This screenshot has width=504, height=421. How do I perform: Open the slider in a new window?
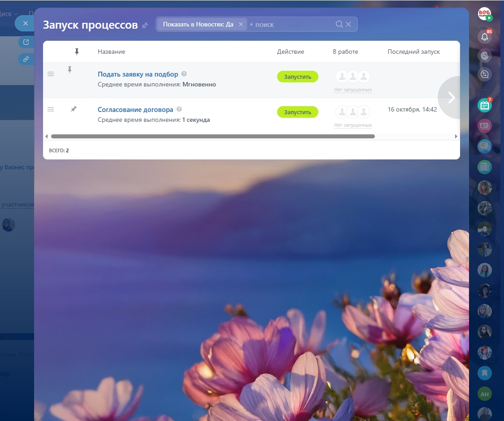26,42
